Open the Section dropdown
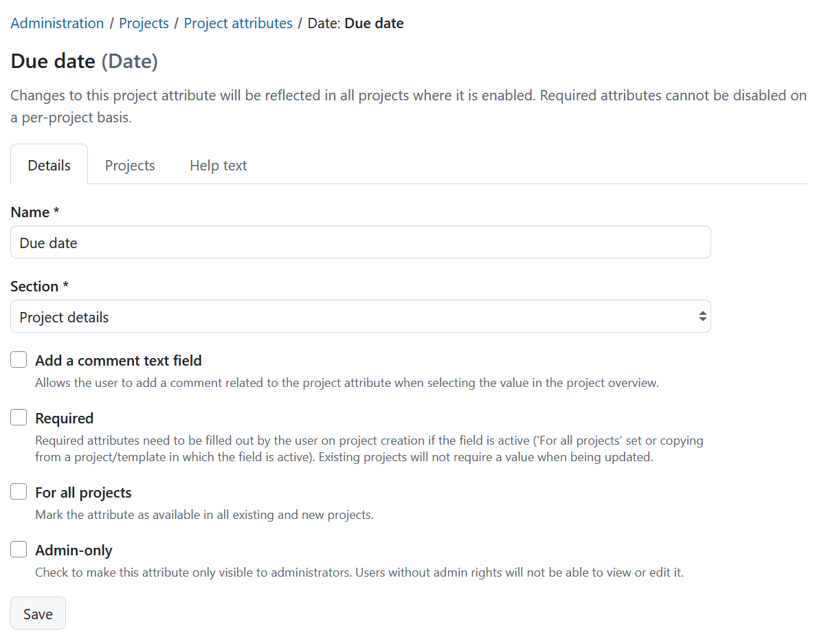Screen dimensions: 817x644 click(360, 317)
